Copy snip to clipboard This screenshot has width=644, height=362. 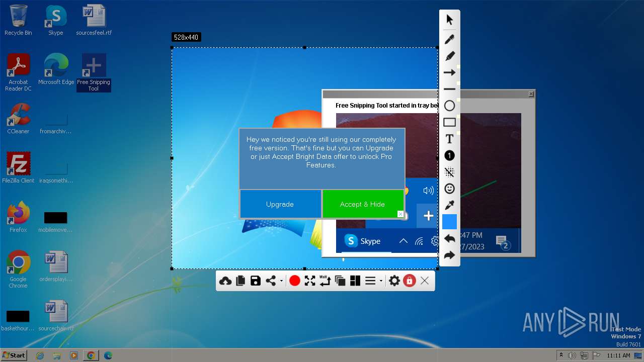point(240,281)
